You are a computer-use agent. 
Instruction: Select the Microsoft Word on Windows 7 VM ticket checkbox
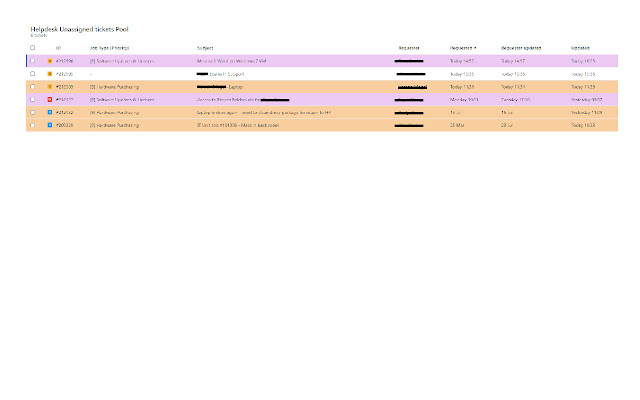click(x=33, y=61)
